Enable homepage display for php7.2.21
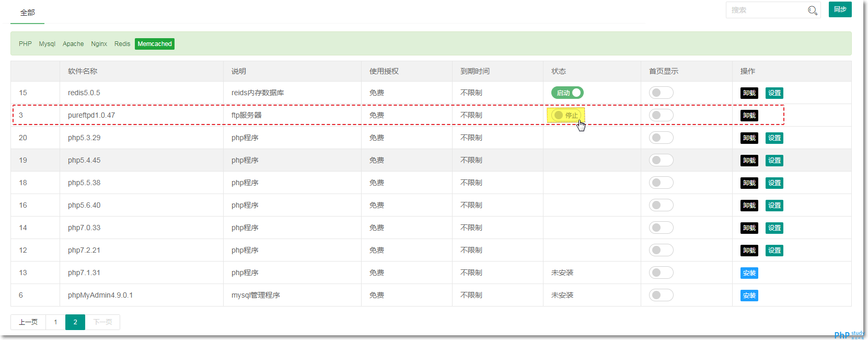Image resolution: width=868 pixels, height=340 pixels. [x=661, y=250]
